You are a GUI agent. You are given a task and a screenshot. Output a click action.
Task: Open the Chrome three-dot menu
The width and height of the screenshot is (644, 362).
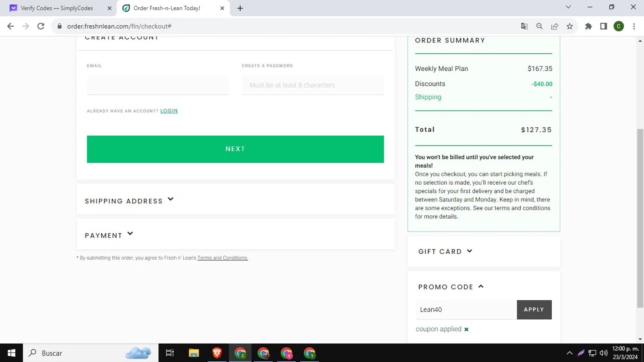pyautogui.click(x=634, y=26)
